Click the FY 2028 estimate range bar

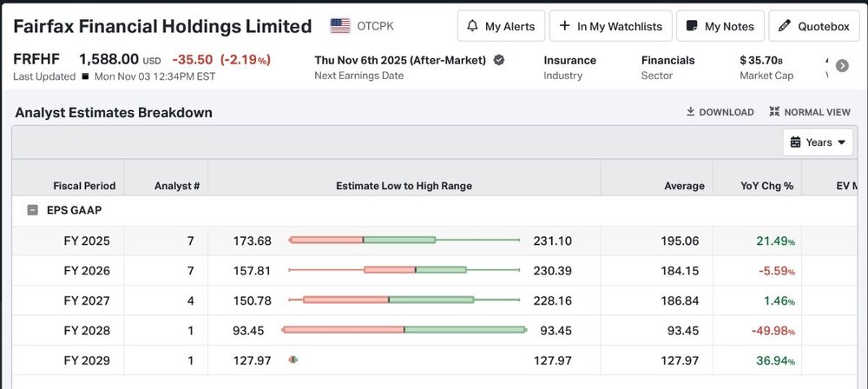404,330
